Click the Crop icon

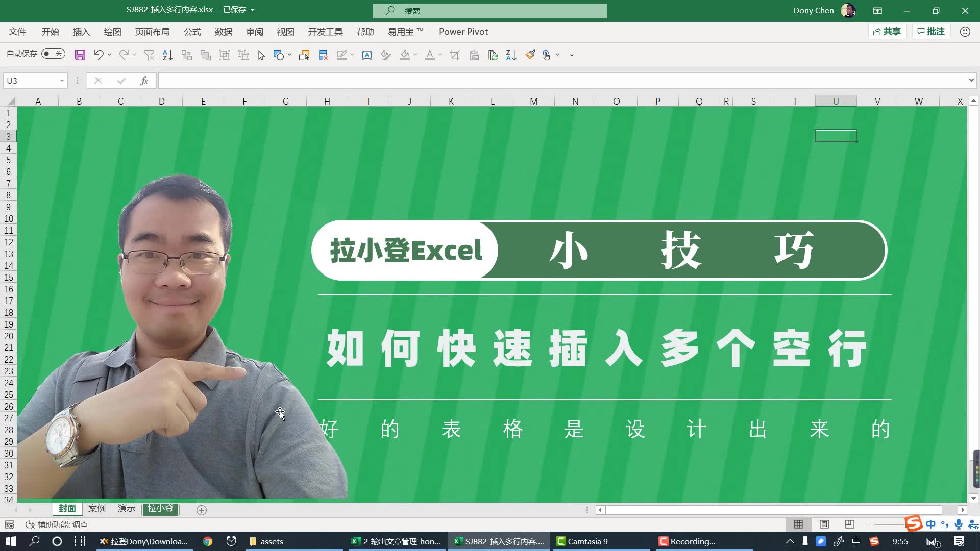(x=455, y=55)
